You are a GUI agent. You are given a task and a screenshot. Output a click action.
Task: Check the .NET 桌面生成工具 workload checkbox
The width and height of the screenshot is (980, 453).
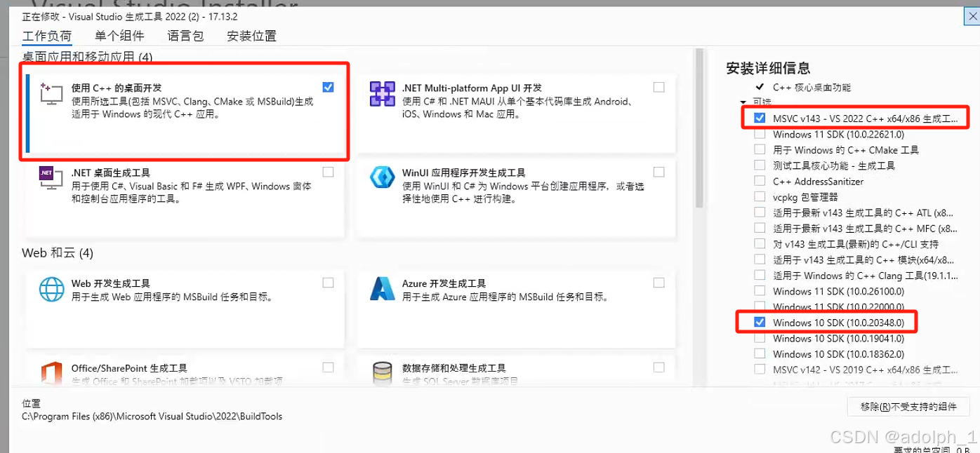tap(328, 172)
